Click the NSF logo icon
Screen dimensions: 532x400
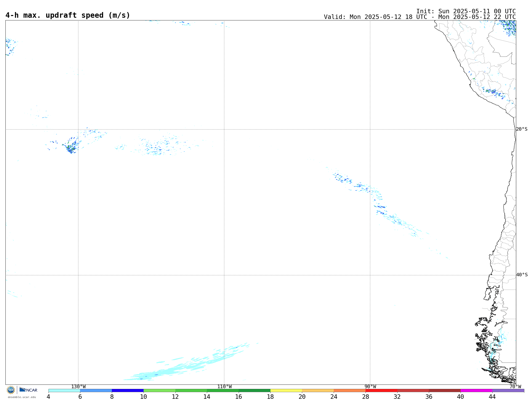point(11,390)
